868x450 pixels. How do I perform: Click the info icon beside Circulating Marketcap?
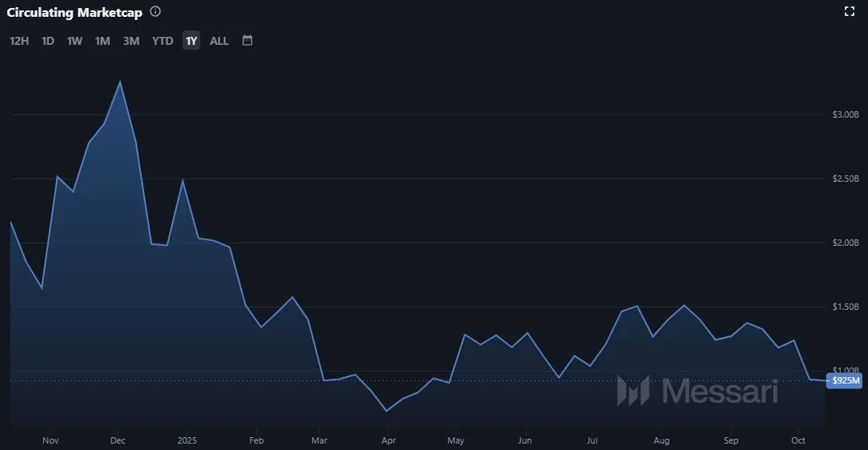(x=155, y=11)
